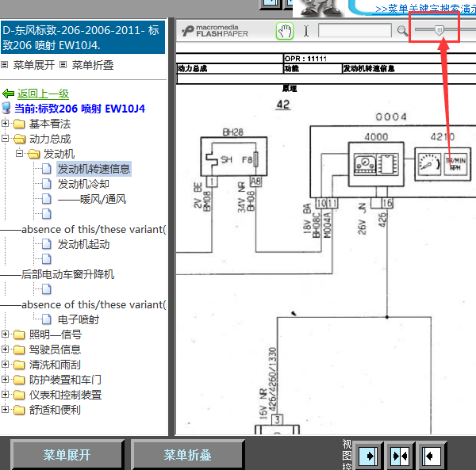476x470 pixels.
Task: Click the FlashPaper search text field
Action: click(x=355, y=31)
